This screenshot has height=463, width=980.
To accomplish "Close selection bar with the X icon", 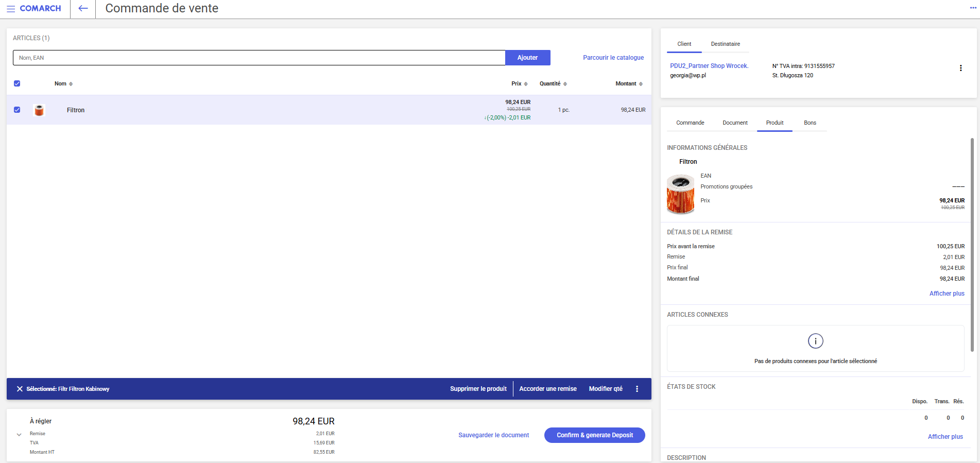I will tap(20, 389).
